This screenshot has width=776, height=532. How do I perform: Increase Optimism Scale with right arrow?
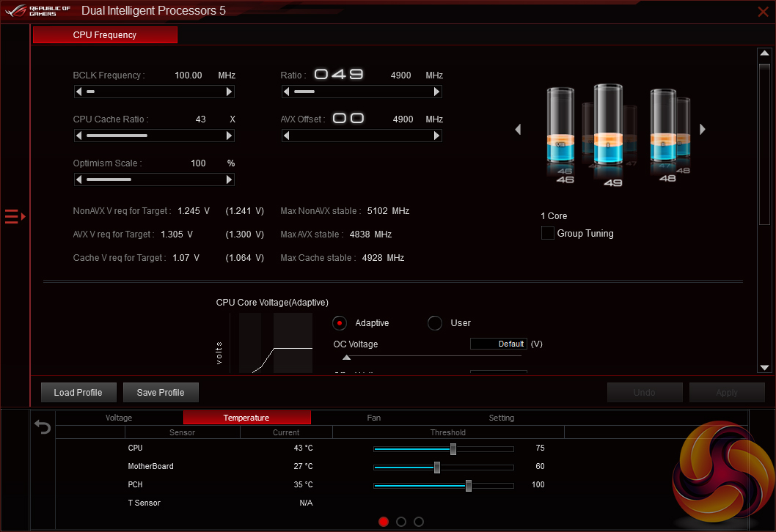229,180
